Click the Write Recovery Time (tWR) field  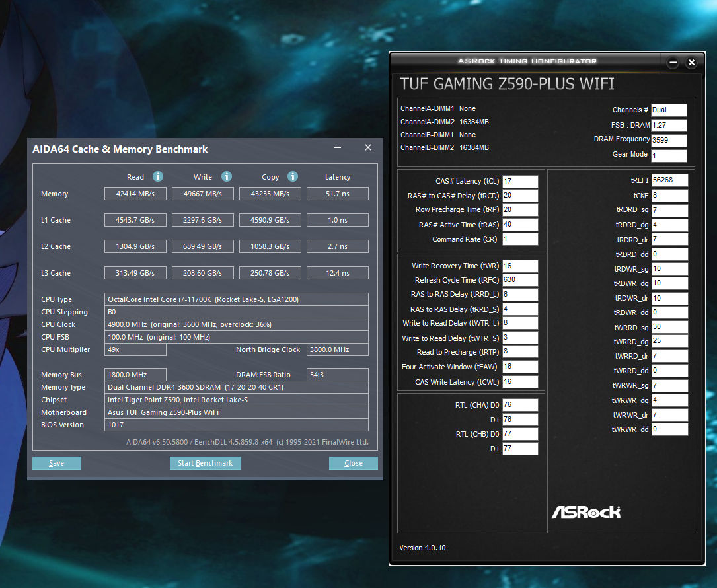(520, 266)
